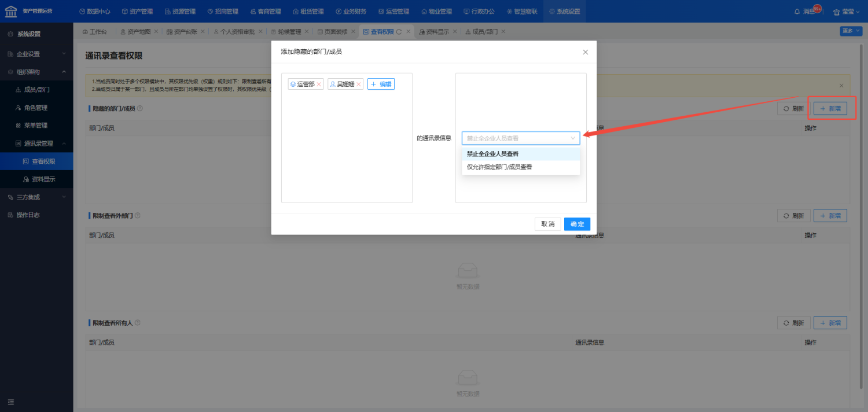Screen dimensions: 868x412
Task: Collapse the left sidebar menu icon
Action: [10, 402]
